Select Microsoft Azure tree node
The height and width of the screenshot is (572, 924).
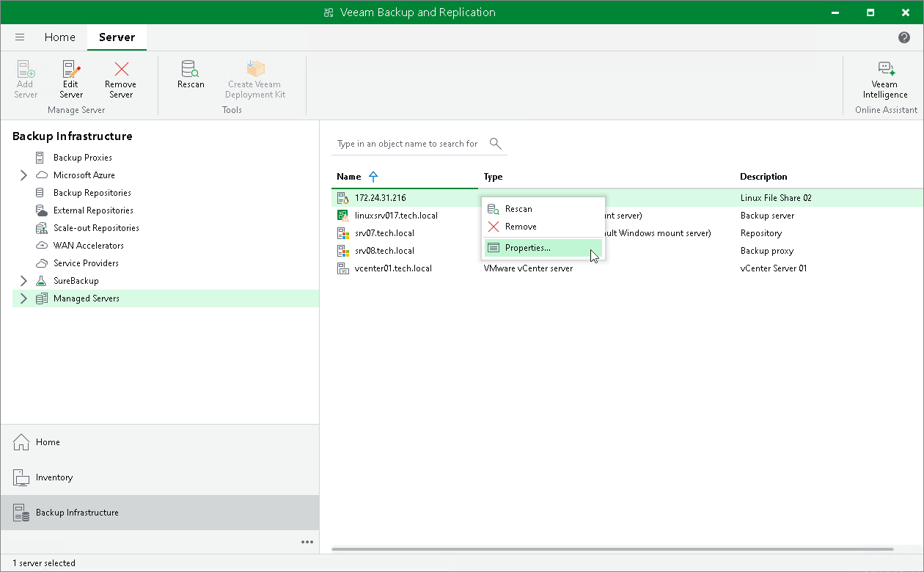click(x=84, y=175)
